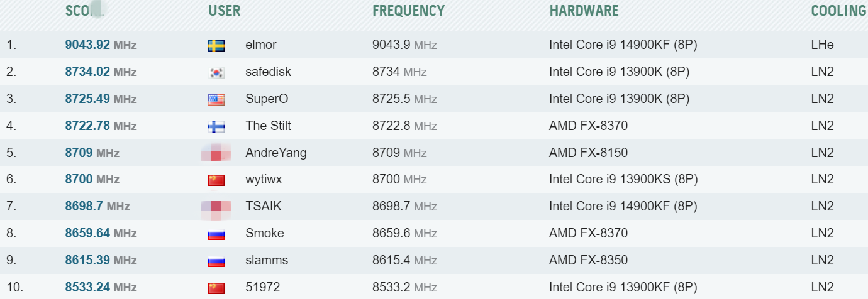Open Intel Core i9 13900KS hardware link
The image size is (868, 299).
click(623, 180)
